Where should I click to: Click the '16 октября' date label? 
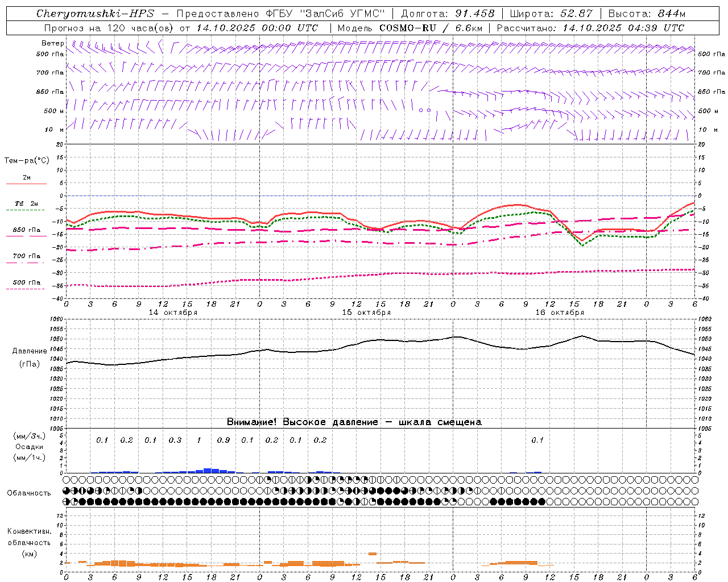pyautogui.click(x=560, y=313)
